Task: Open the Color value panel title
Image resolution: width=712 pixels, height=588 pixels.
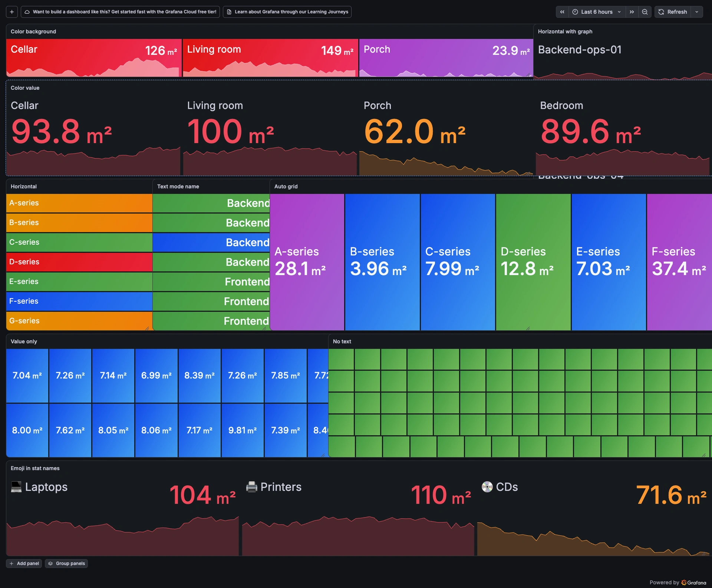Action: pyautogui.click(x=25, y=88)
